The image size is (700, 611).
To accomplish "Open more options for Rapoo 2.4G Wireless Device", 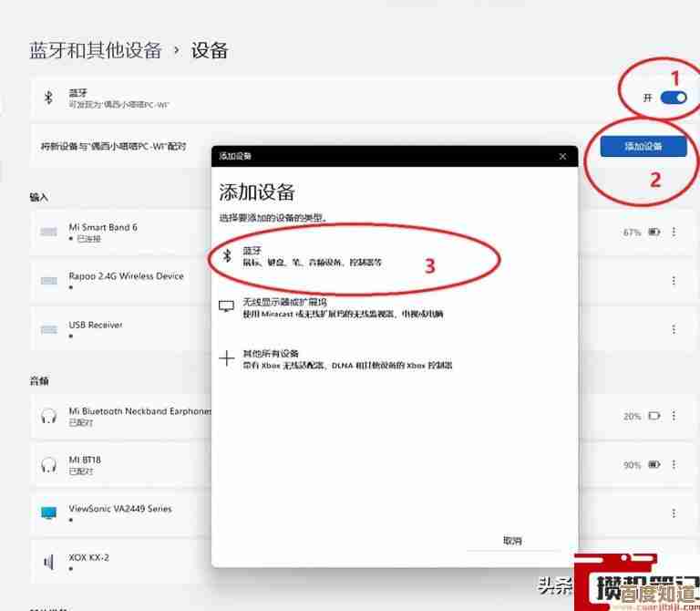I will [674, 281].
